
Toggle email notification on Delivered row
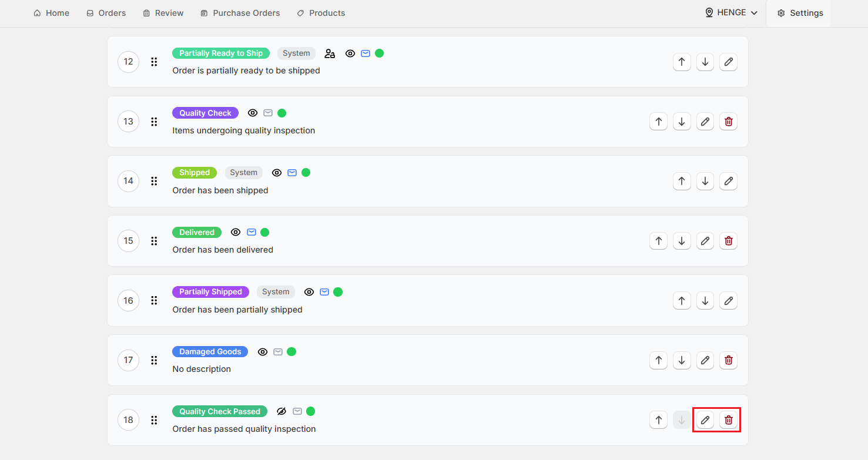[252, 232]
